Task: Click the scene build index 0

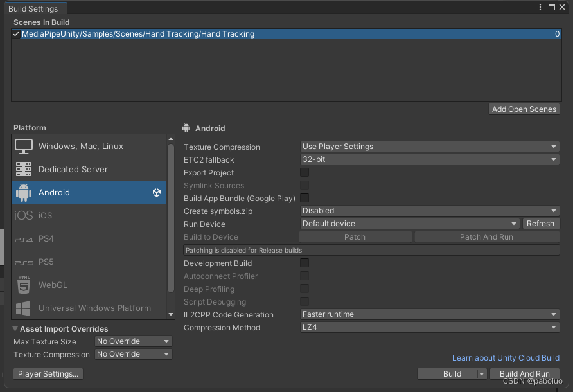Action: [x=558, y=34]
